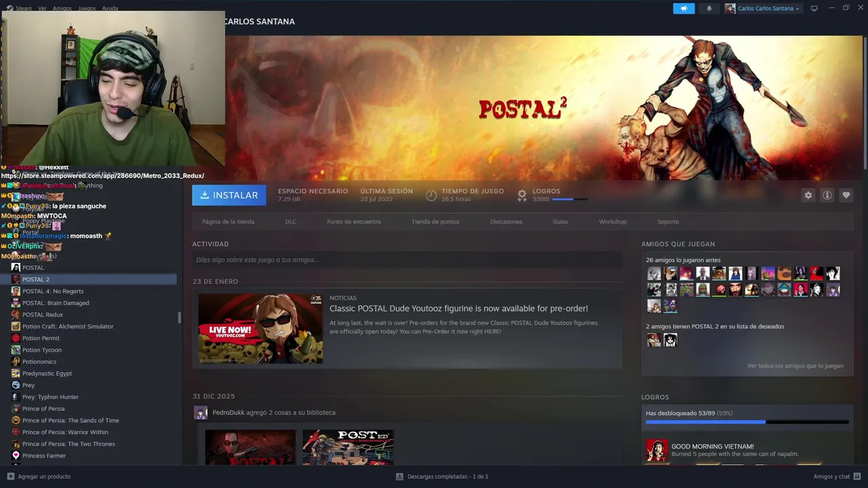Select POSTAL: Brain Damaged in library

pos(56,303)
